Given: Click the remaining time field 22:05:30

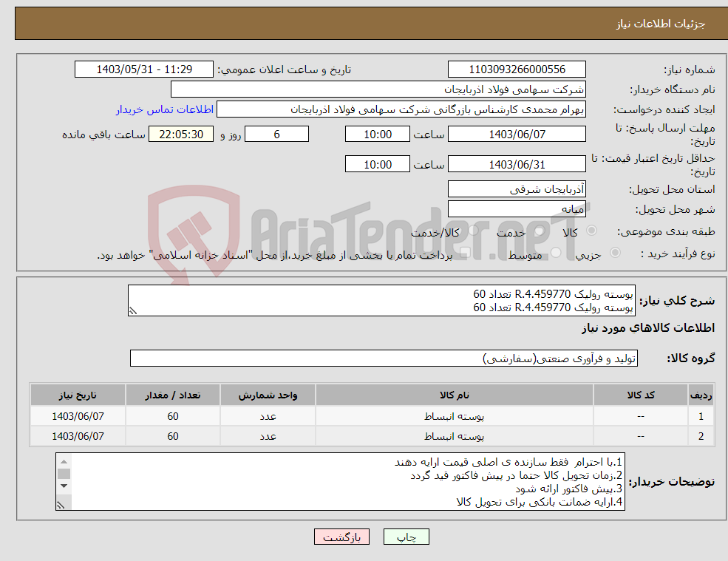Looking at the screenshot, I should (181, 135).
